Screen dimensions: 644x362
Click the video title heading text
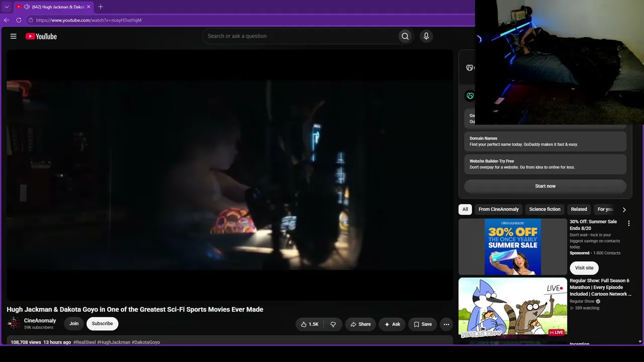135,309
